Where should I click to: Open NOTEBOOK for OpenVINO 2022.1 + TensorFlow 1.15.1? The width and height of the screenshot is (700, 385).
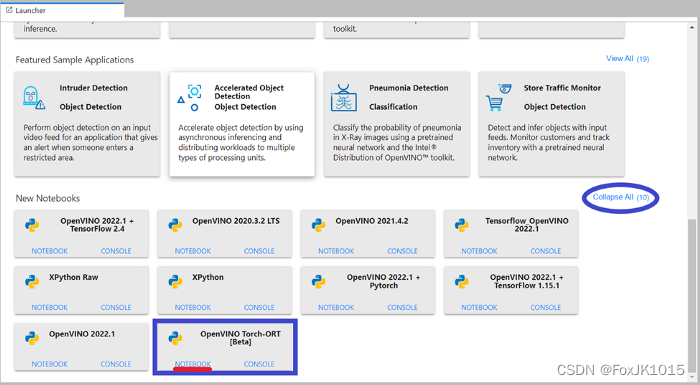coord(479,307)
